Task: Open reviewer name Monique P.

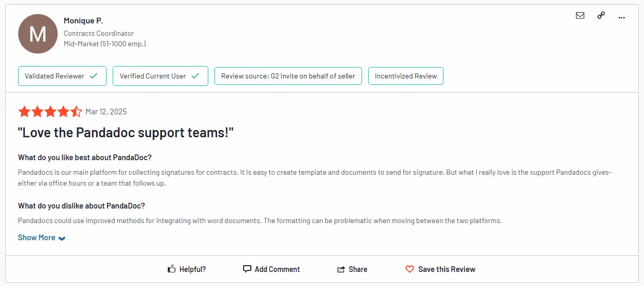Action: point(83,21)
